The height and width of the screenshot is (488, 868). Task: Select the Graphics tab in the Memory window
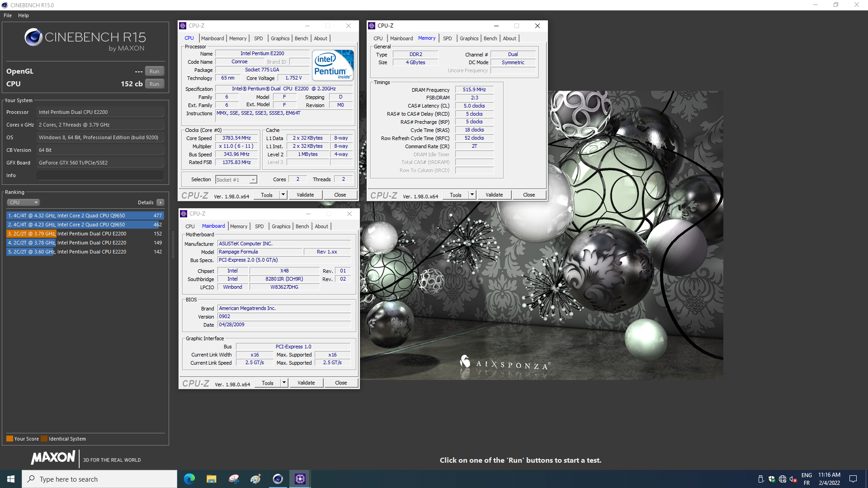[x=469, y=38]
